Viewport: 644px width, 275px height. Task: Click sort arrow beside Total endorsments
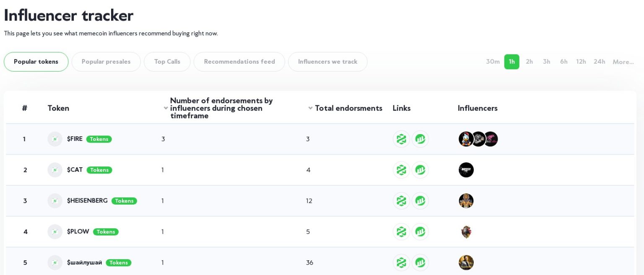coord(311,108)
